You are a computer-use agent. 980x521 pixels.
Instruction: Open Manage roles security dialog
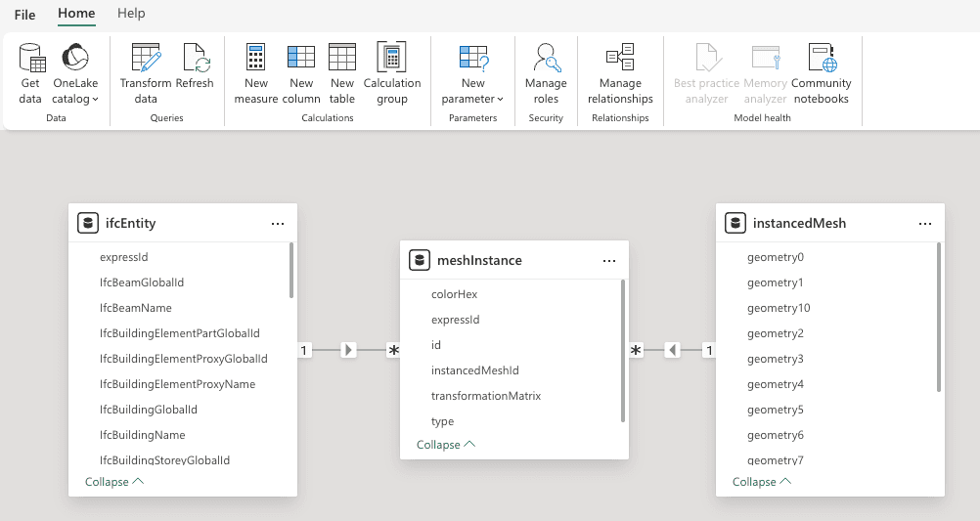coord(546,60)
